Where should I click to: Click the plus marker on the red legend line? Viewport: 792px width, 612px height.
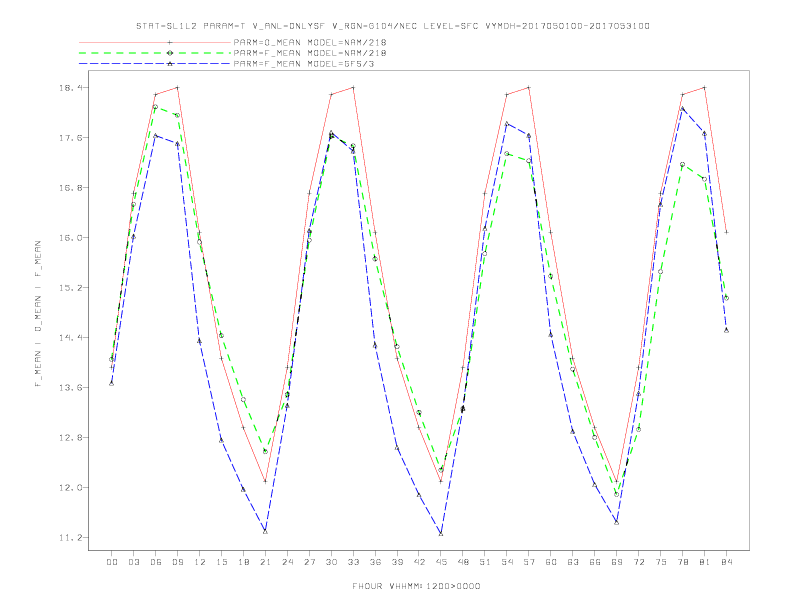[x=170, y=42]
